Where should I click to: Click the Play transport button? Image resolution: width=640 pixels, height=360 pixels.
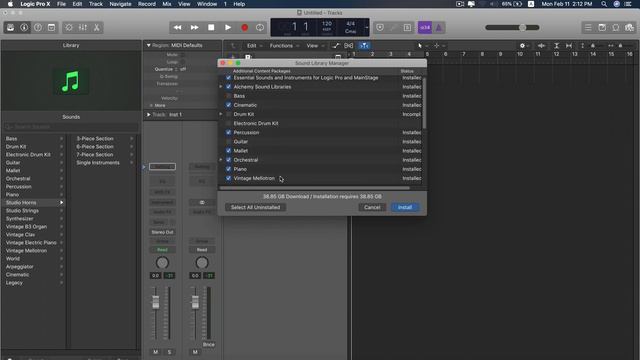228,27
